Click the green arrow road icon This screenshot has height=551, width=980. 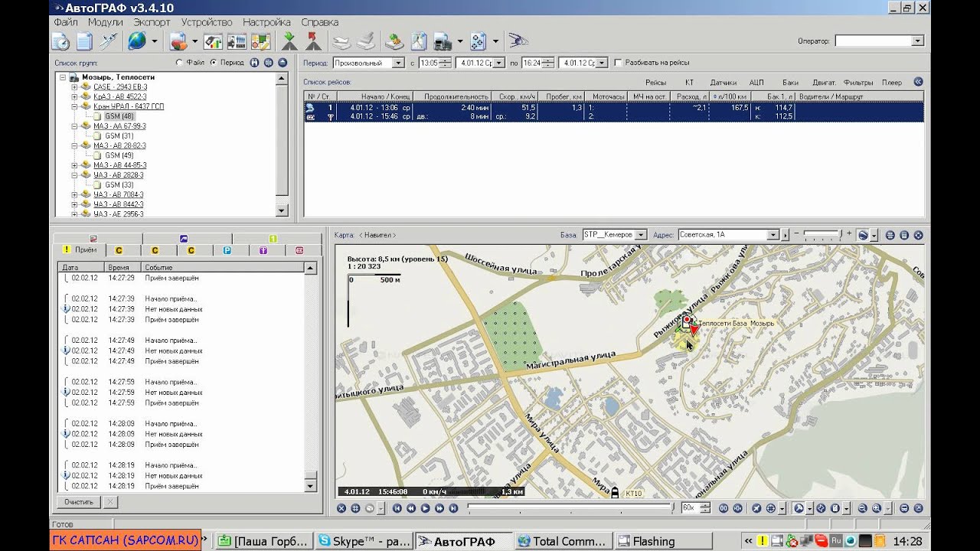(x=289, y=41)
